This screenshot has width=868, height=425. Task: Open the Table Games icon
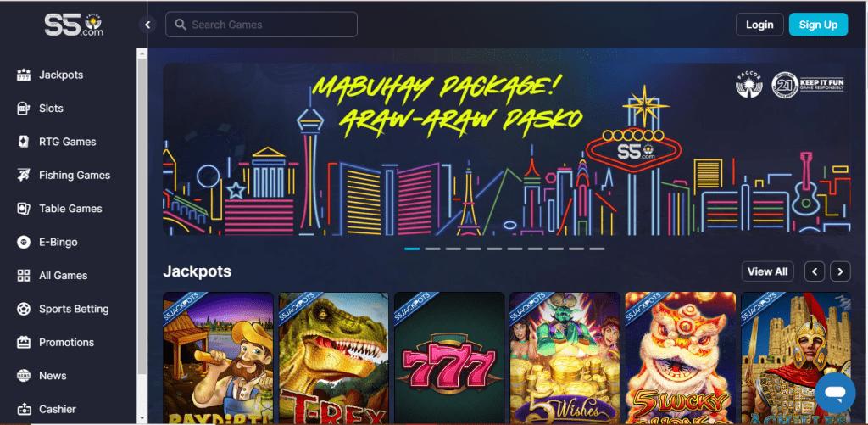24,209
